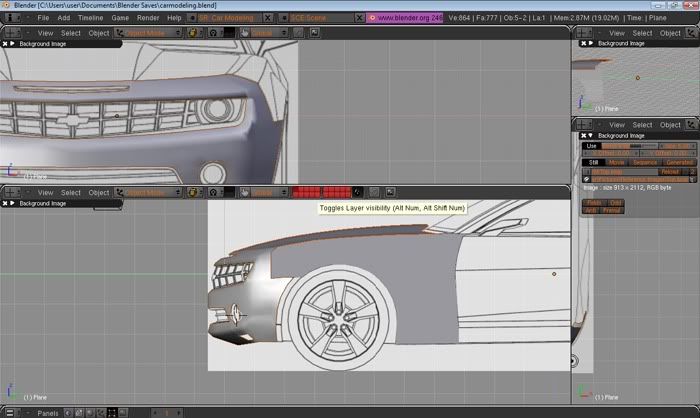
Task: Toggle the Use background image button
Action: tap(592, 146)
